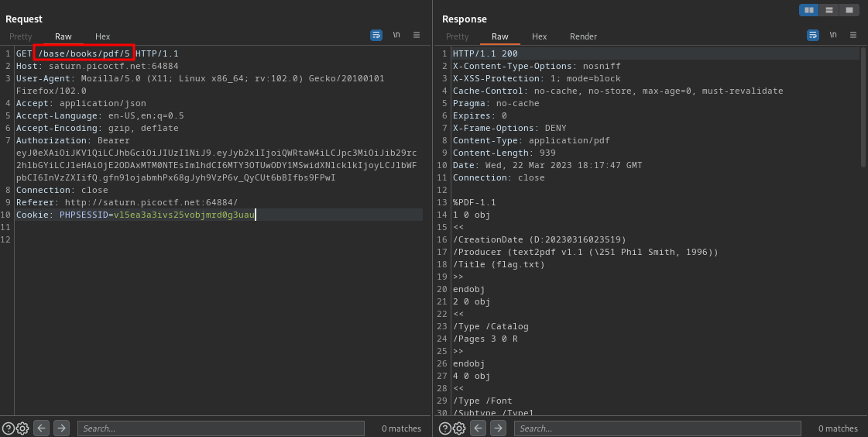Open search settings gear below Response panel
Viewport: 868px width, 437px height.
coord(459,428)
